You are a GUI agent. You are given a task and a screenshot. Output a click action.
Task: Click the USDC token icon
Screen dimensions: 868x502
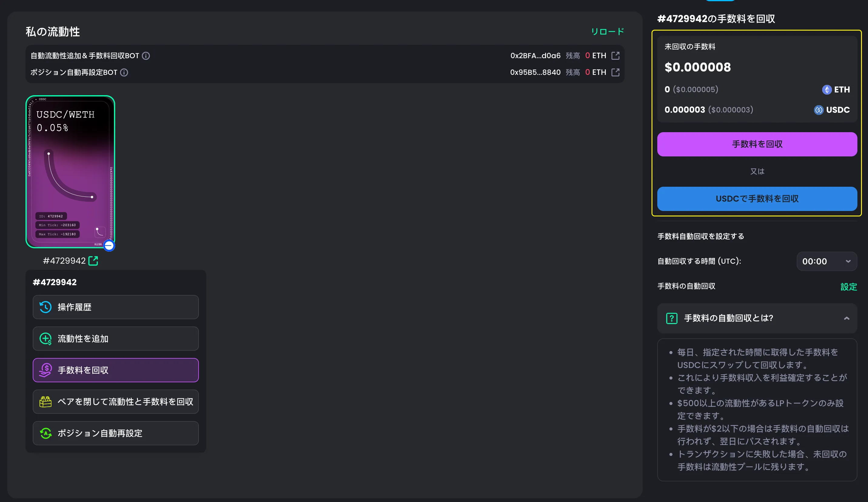tap(819, 110)
